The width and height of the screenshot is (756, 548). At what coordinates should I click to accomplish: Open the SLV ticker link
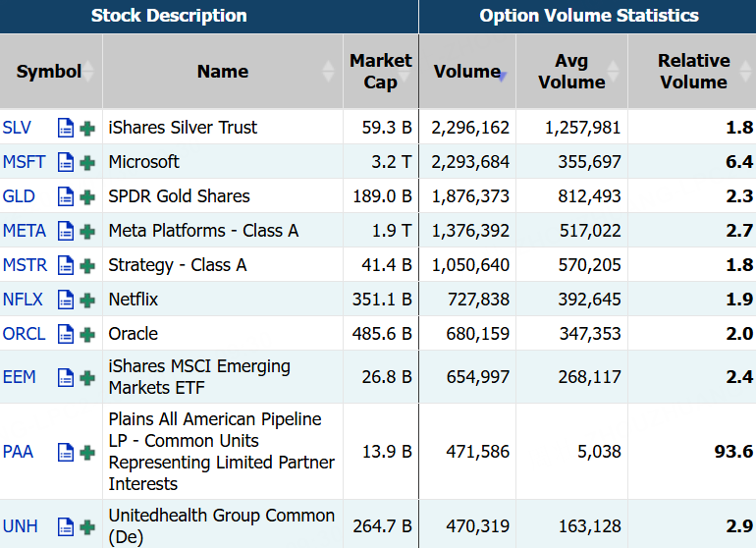[x=18, y=128]
